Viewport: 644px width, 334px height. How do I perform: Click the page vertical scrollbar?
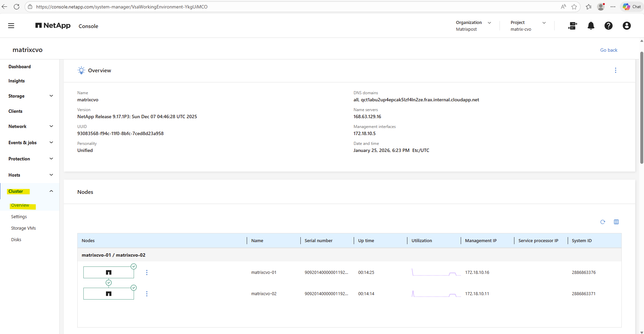641,108
